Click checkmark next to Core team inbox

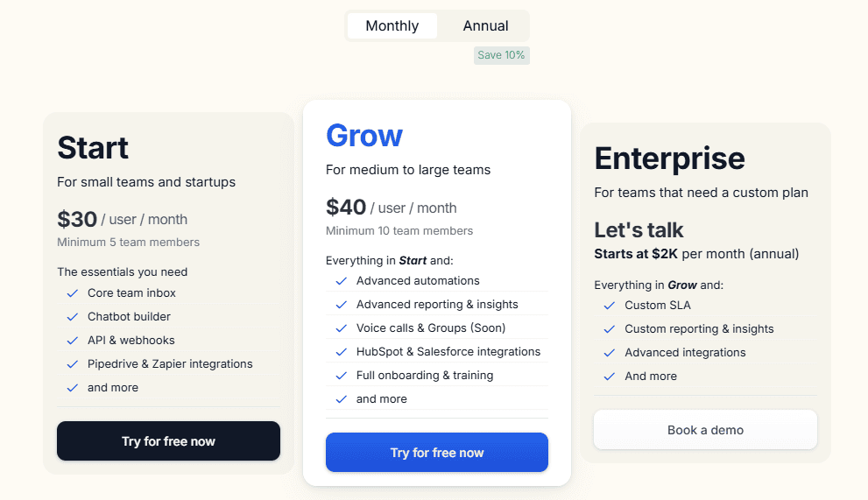tap(72, 293)
